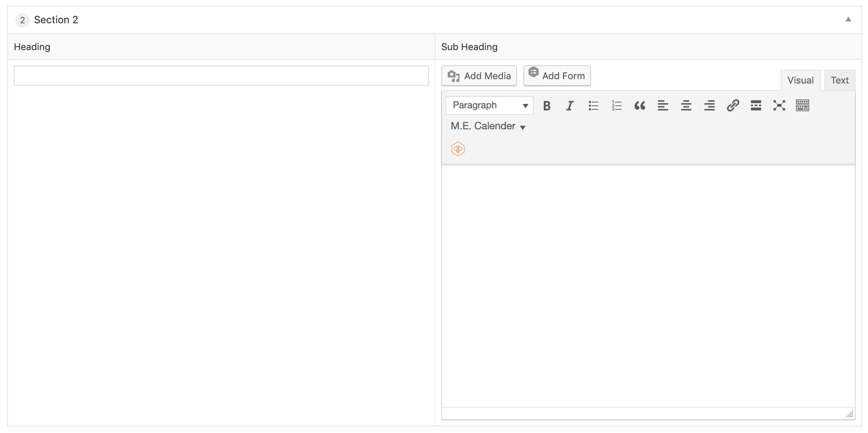The image size is (868, 433).
Task: Click the Add Media button
Action: (x=479, y=76)
